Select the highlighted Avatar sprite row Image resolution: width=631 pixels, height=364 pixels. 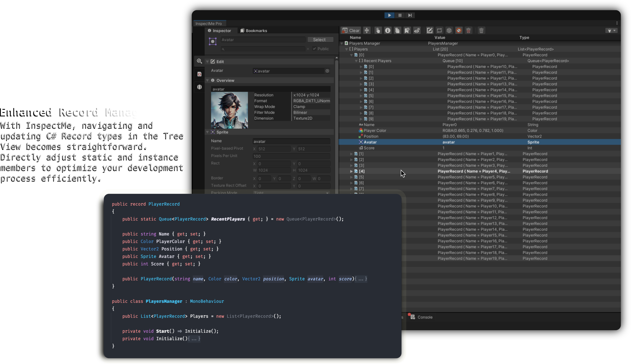pos(480,142)
